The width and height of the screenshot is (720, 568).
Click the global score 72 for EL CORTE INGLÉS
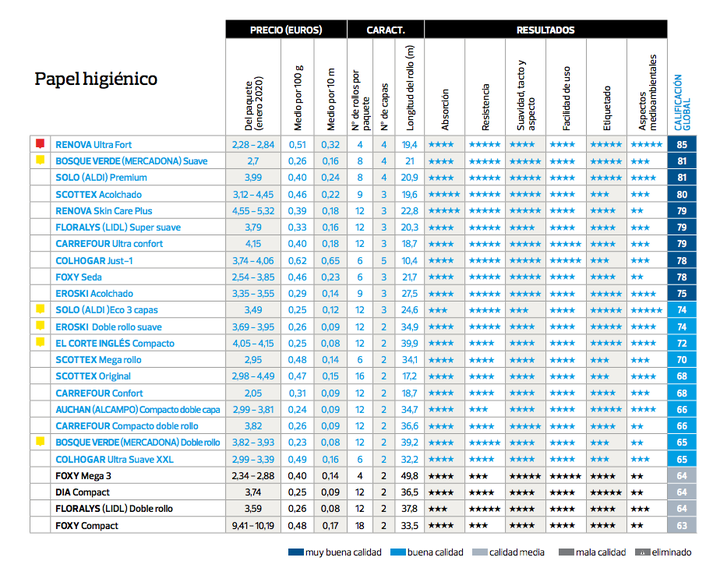tap(682, 343)
